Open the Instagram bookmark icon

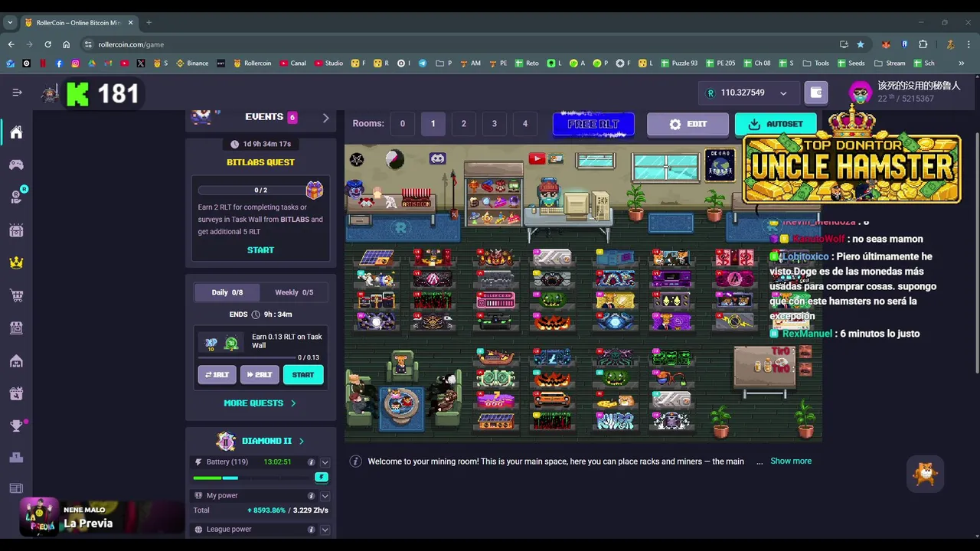pos(75,64)
